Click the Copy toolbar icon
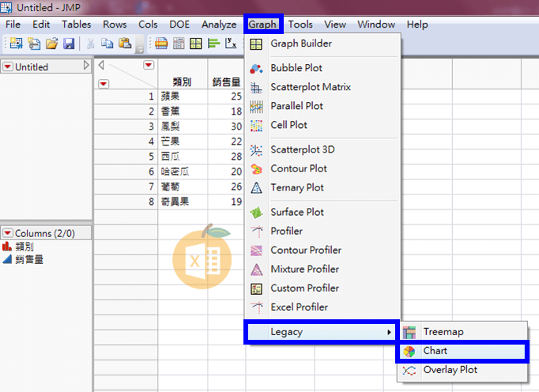The image size is (539, 392). (x=107, y=43)
